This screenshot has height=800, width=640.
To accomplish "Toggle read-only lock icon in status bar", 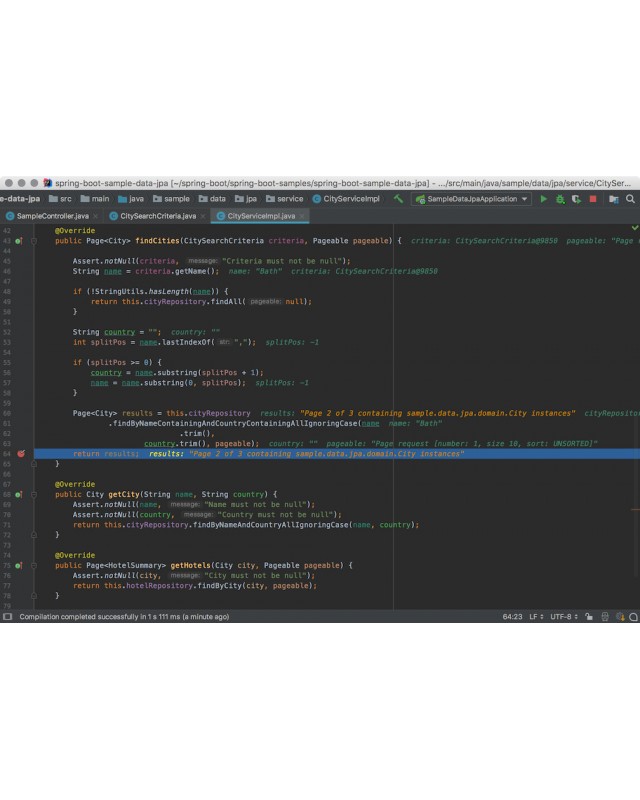I will pos(590,617).
